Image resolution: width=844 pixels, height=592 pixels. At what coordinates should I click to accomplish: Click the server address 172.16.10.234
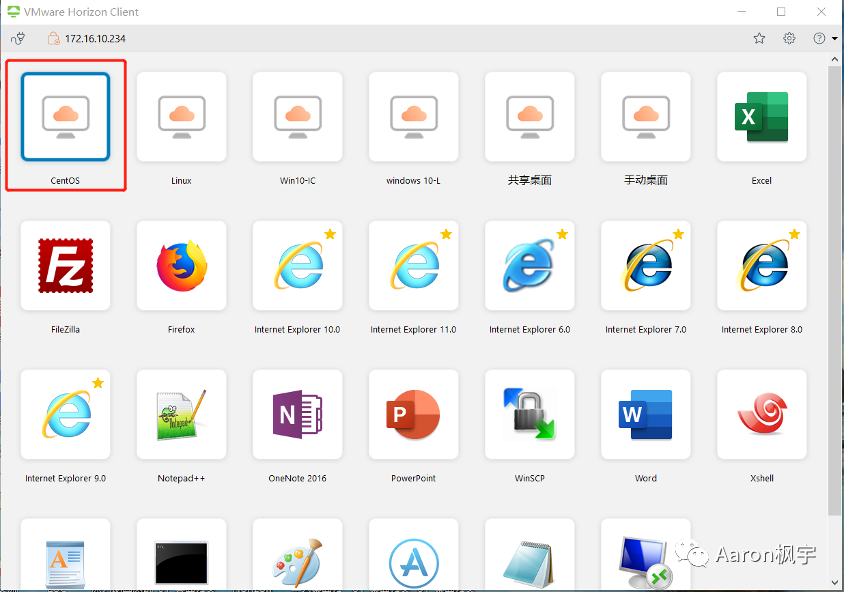click(95, 39)
